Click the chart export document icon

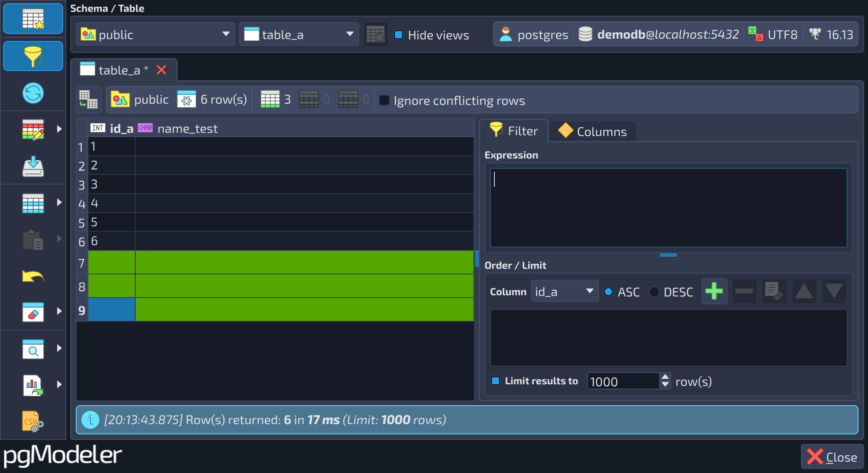(33, 385)
